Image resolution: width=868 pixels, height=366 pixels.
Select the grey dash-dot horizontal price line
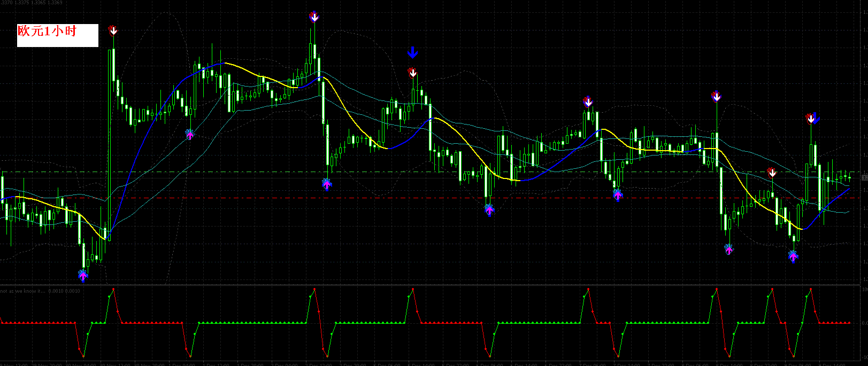(x=431, y=172)
